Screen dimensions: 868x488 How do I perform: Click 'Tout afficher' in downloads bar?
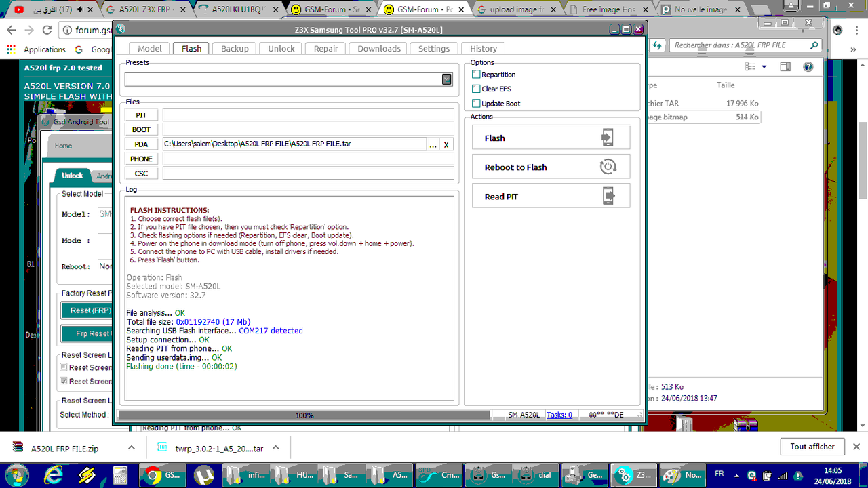(812, 447)
